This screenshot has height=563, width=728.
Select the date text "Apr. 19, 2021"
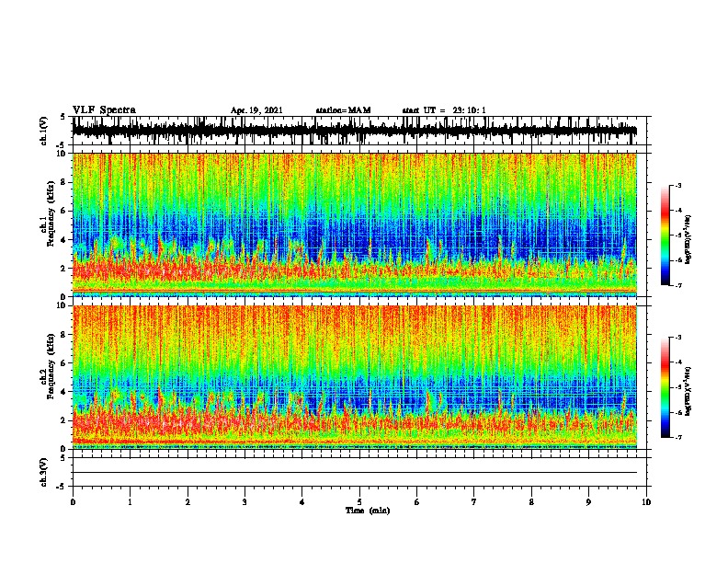pyautogui.click(x=256, y=110)
